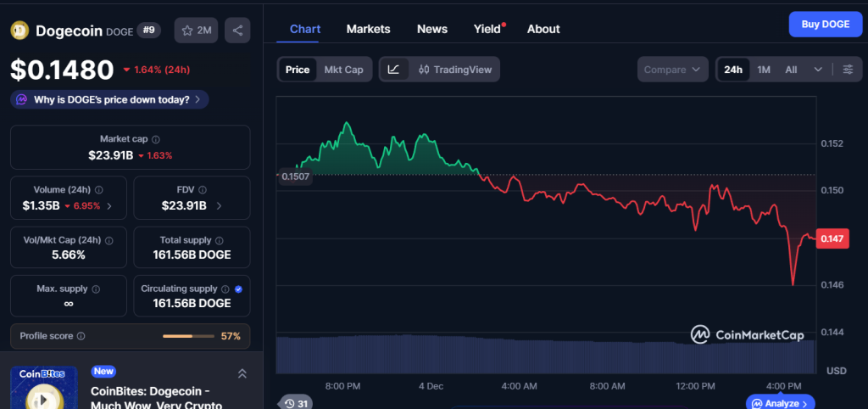
Task: Click the Total supply info icon
Action: [220, 240]
